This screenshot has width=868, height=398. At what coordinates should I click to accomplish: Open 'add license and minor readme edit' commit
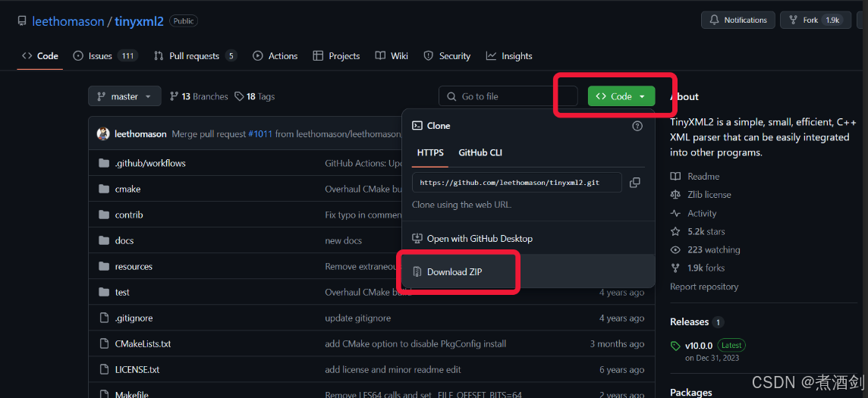(x=393, y=369)
